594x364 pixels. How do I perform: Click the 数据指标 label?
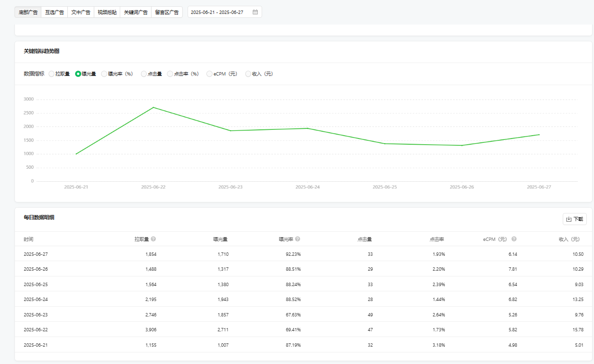34,74
